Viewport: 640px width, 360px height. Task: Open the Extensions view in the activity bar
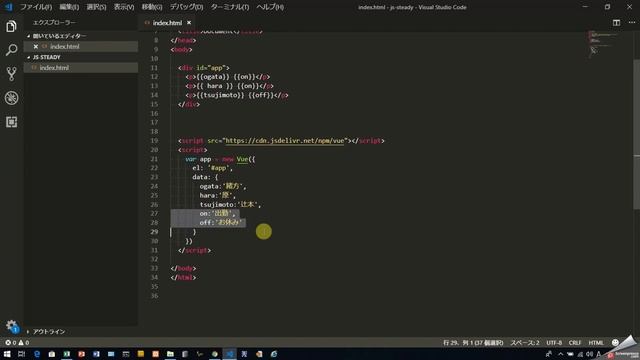coord(11,122)
